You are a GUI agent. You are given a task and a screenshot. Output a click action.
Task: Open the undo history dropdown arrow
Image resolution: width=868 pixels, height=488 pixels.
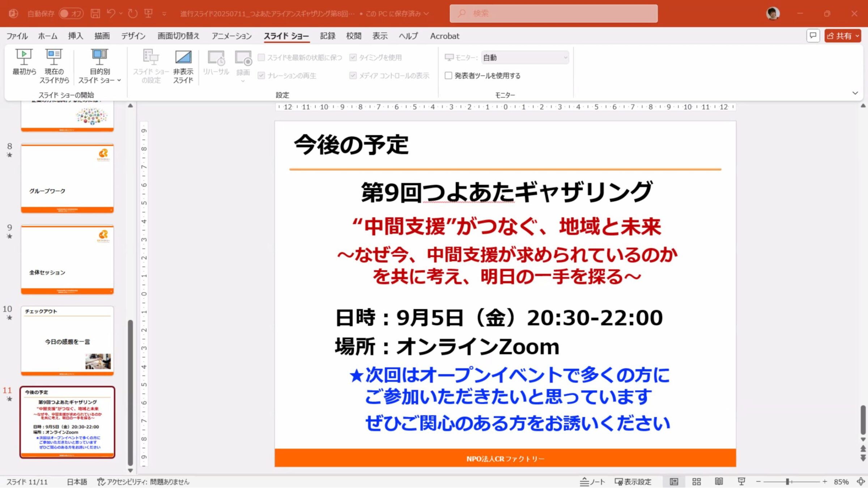point(121,14)
